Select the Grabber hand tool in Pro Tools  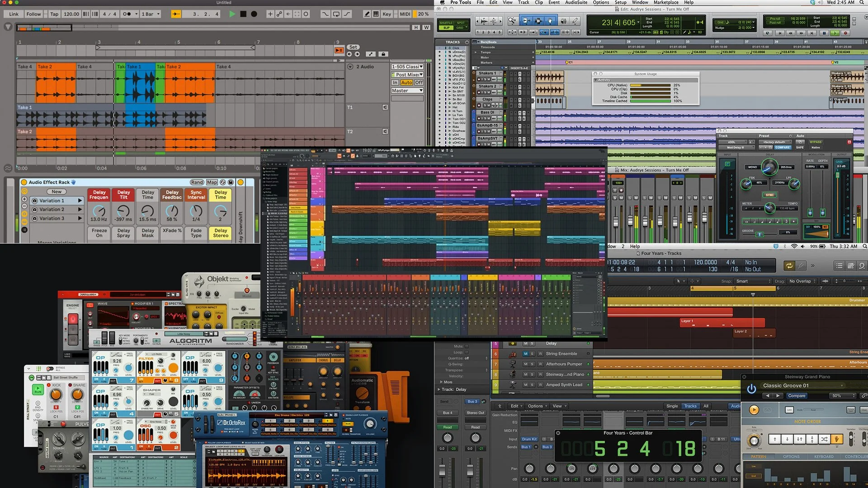coord(550,21)
